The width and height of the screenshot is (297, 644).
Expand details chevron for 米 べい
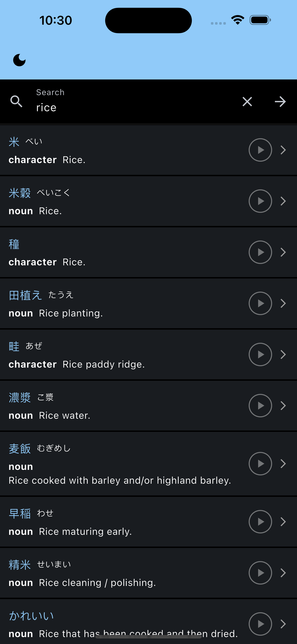click(x=283, y=150)
